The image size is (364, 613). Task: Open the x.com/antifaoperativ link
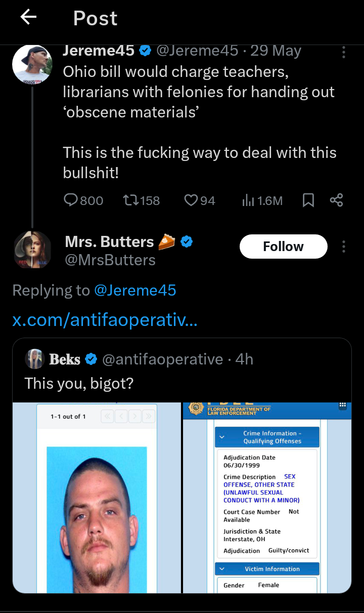105,320
